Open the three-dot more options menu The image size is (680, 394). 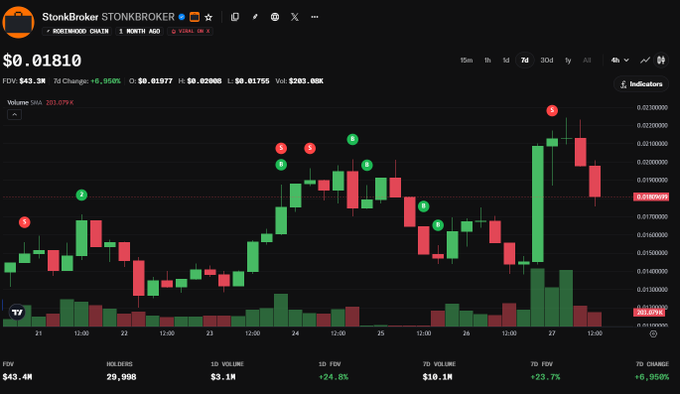click(x=314, y=17)
